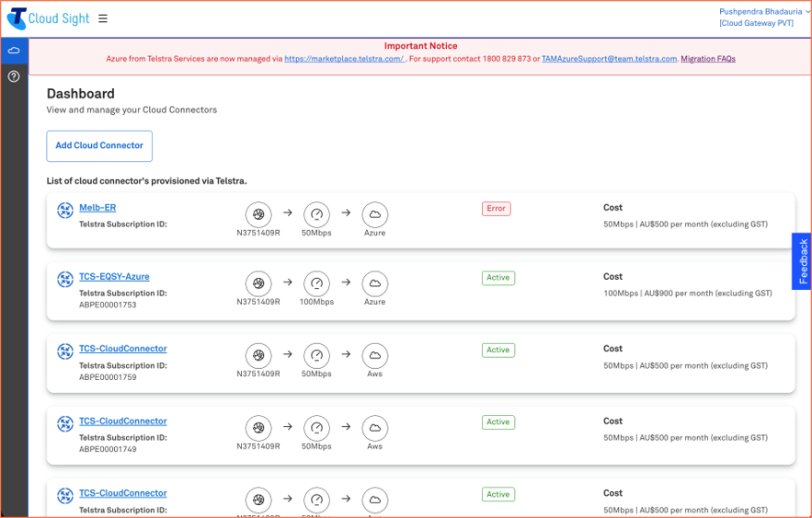Click Active badge in ABPE00001759 row
The width and height of the screenshot is (812, 518).
498,351
